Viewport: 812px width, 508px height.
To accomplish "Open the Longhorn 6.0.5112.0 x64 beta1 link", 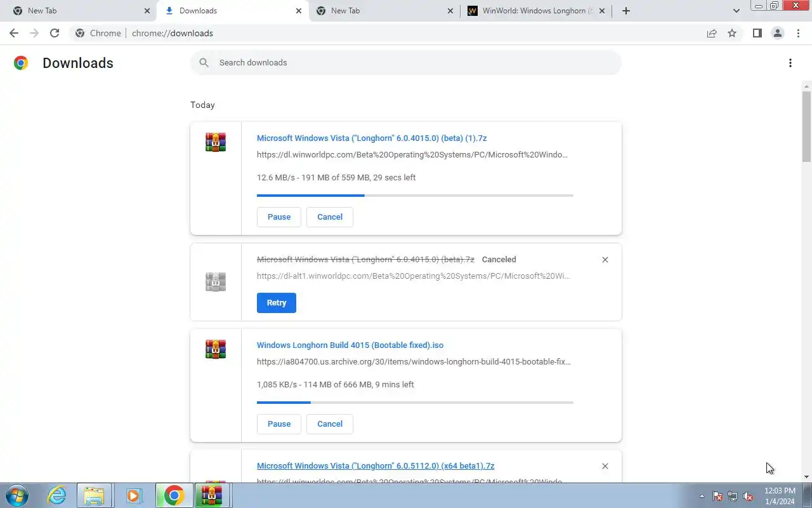I will tap(376, 466).
